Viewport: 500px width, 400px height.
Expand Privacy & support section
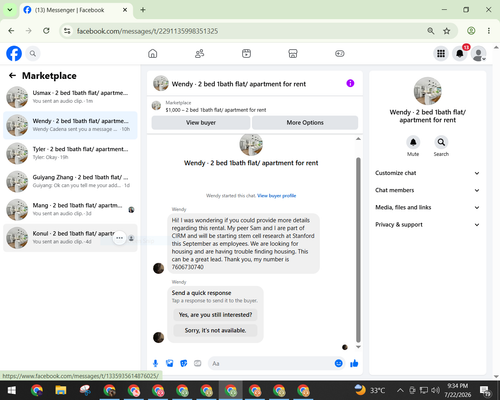click(427, 225)
